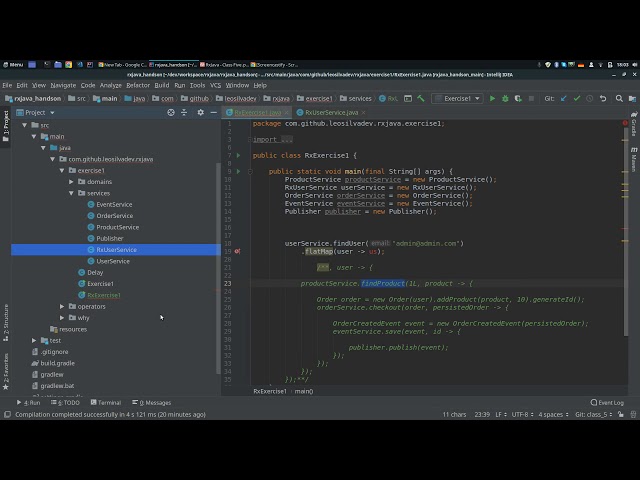This screenshot has height=480, width=640.
Task: Open the Gradle tool window
Action: point(634,123)
